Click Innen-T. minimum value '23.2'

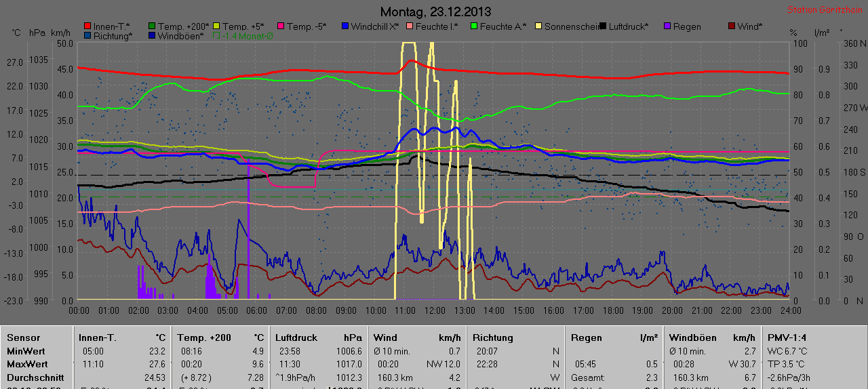pos(157,351)
